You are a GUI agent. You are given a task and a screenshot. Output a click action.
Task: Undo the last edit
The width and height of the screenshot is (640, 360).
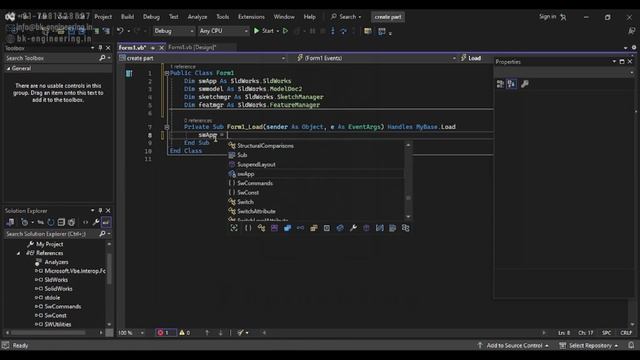120,31
